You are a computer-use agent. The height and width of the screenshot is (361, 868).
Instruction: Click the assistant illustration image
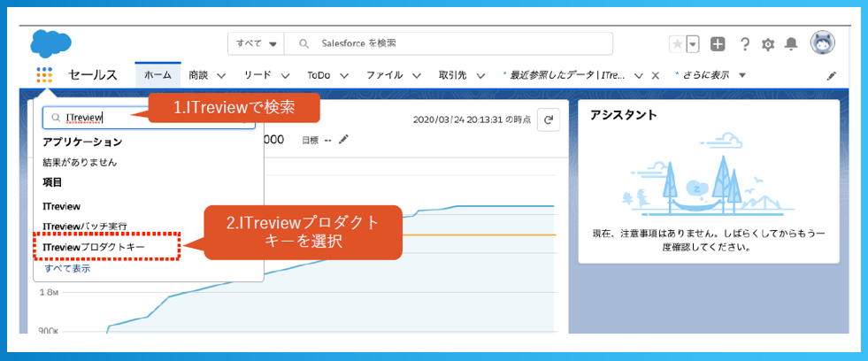[709, 173]
